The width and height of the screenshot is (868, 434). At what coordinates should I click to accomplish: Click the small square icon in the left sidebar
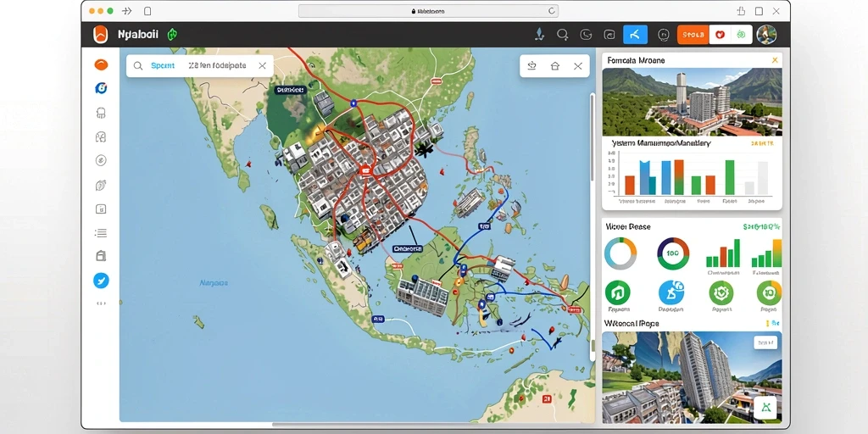coord(101,209)
